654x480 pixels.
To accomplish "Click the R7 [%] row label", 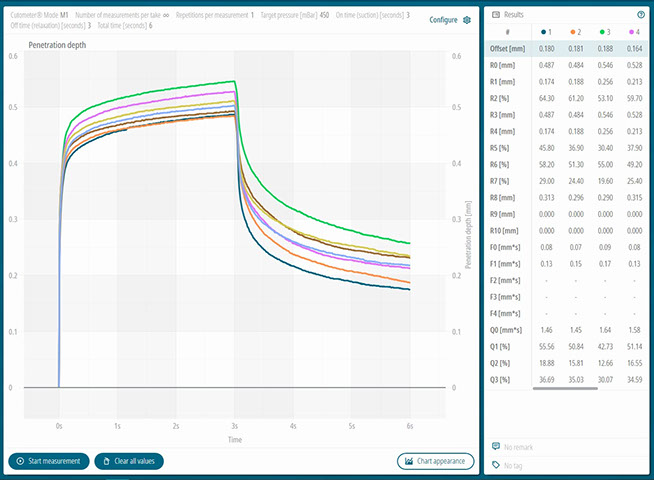I will pyautogui.click(x=502, y=180).
